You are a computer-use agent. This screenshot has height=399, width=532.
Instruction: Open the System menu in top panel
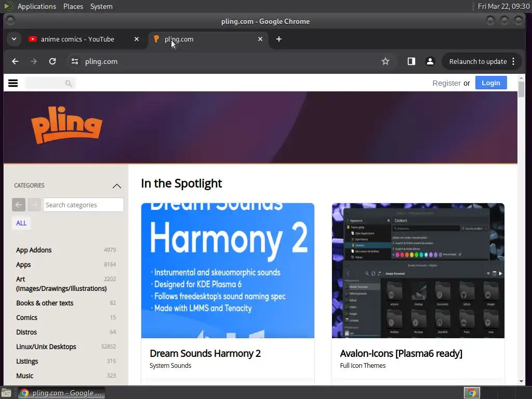click(x=101, y=6)
